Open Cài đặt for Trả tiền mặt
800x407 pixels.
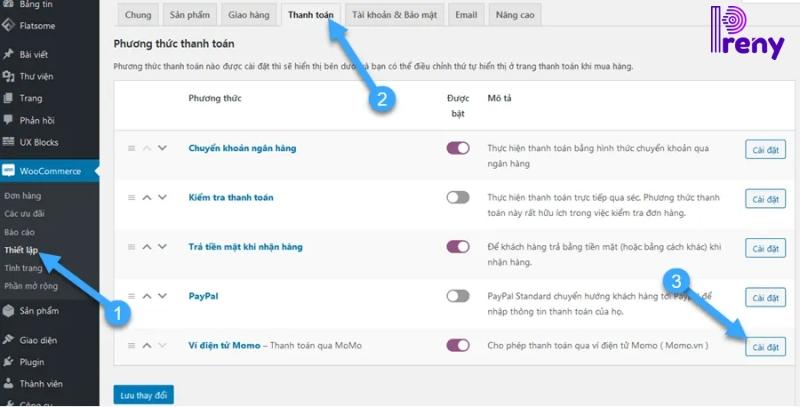pos(765,248)
